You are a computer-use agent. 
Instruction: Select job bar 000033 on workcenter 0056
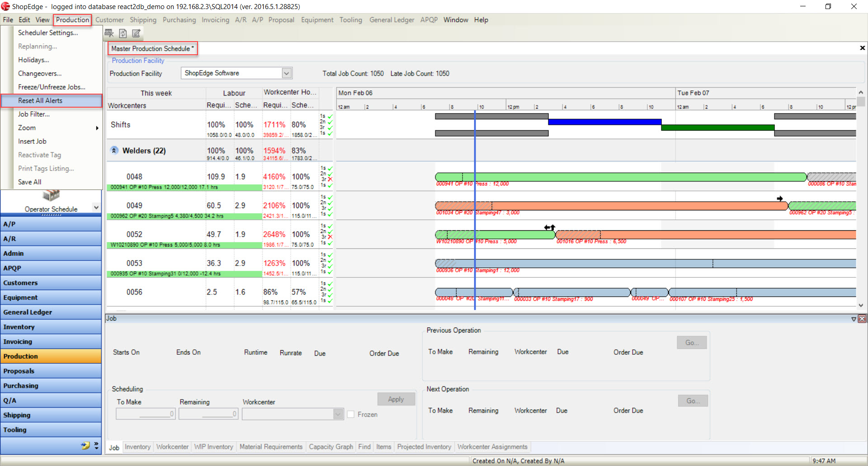(x=572, y=292)
